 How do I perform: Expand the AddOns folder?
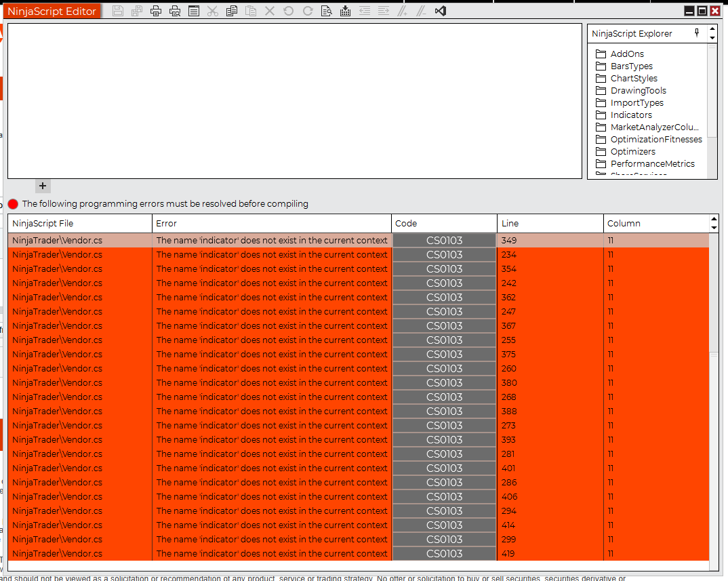click(620, 54)
